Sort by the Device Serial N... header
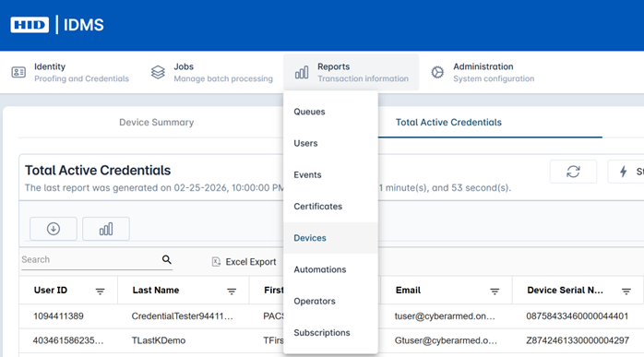644x357 pixels. (566, 291)
